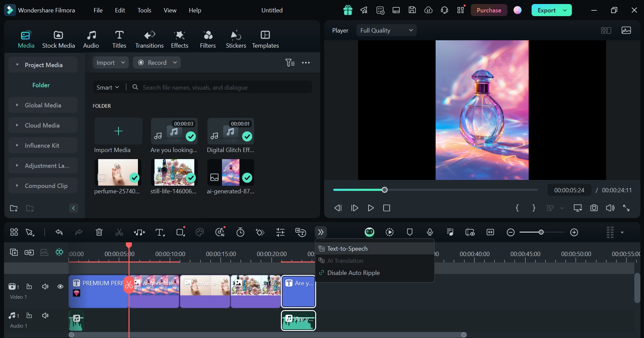The width and height of the screenshot is (644, 338).
Task: Select the perfume-25740 image thumbnail
Action: click(118, 172)
